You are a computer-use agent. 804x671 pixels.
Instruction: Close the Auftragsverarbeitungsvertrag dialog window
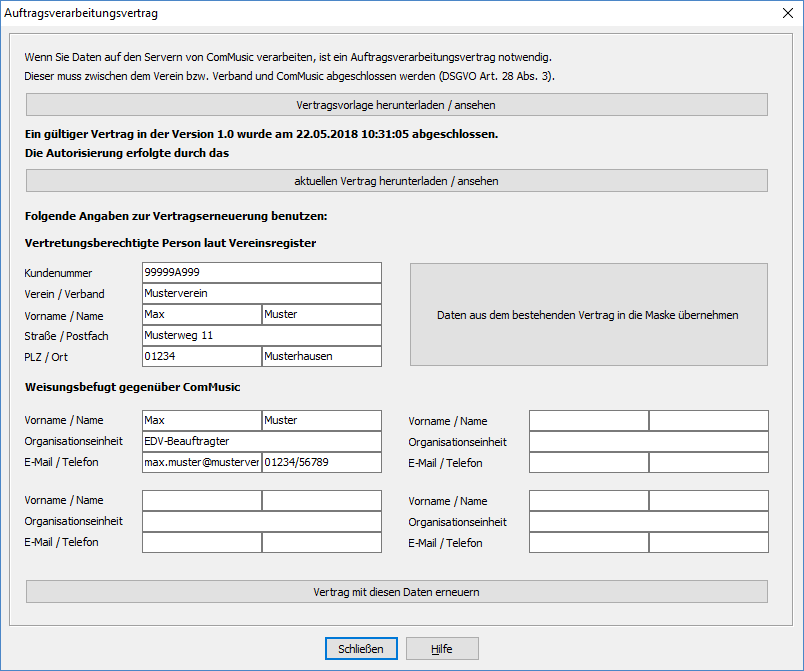[x=788, y=13]
